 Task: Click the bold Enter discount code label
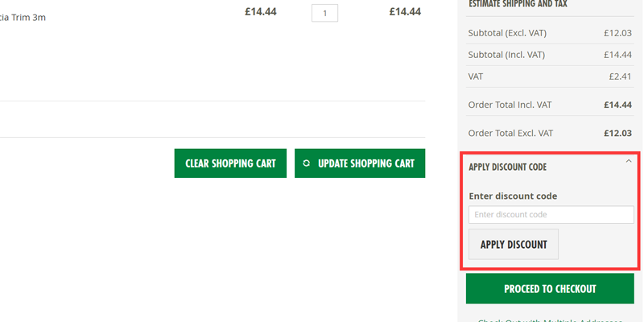point(513,196)
